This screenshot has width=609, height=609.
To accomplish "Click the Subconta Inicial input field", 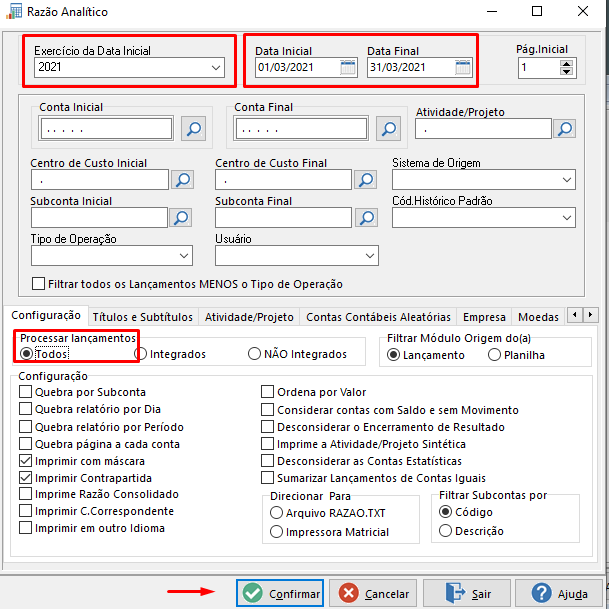I will (99, 218).
